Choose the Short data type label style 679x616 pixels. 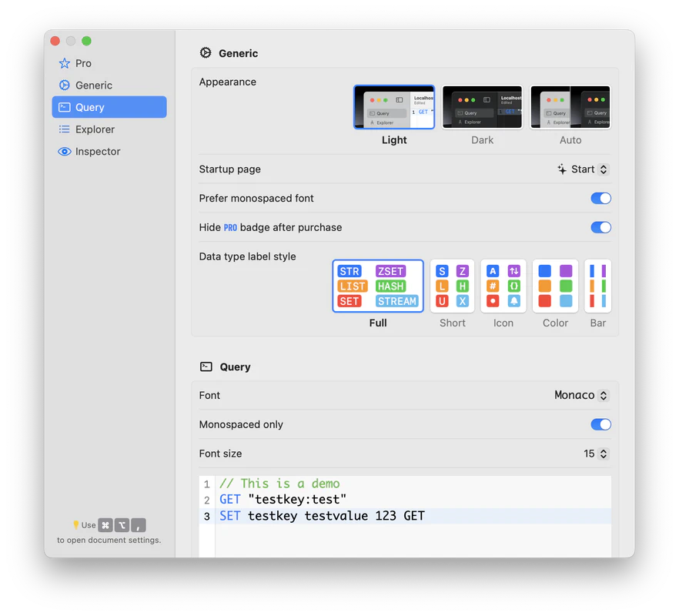[x=452, y=286]
